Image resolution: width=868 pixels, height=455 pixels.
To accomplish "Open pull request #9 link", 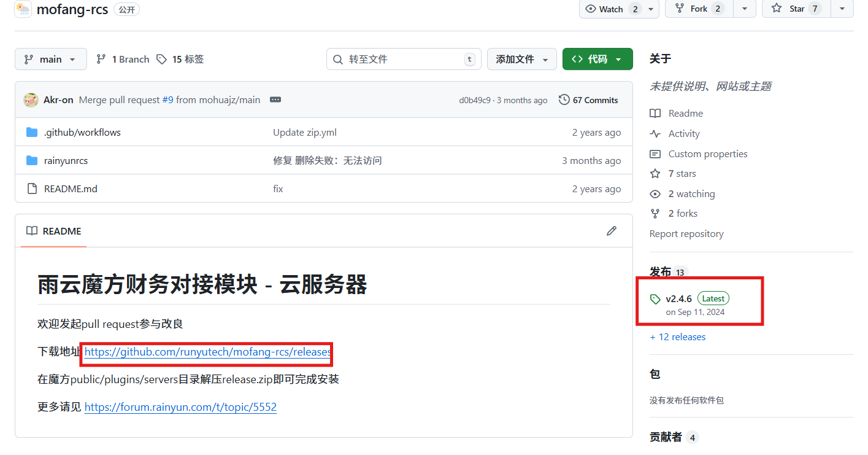I will coord(167,99).
